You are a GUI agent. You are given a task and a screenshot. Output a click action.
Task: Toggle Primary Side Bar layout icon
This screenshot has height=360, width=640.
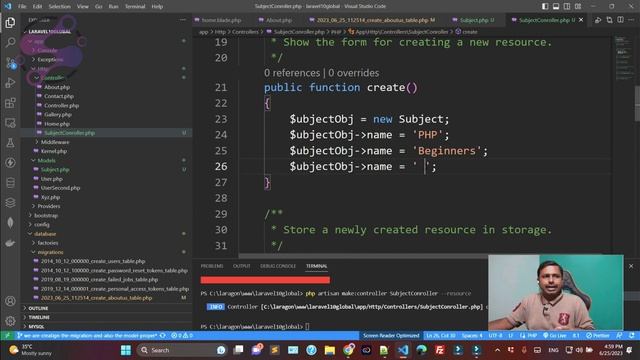tap(545, 6)
